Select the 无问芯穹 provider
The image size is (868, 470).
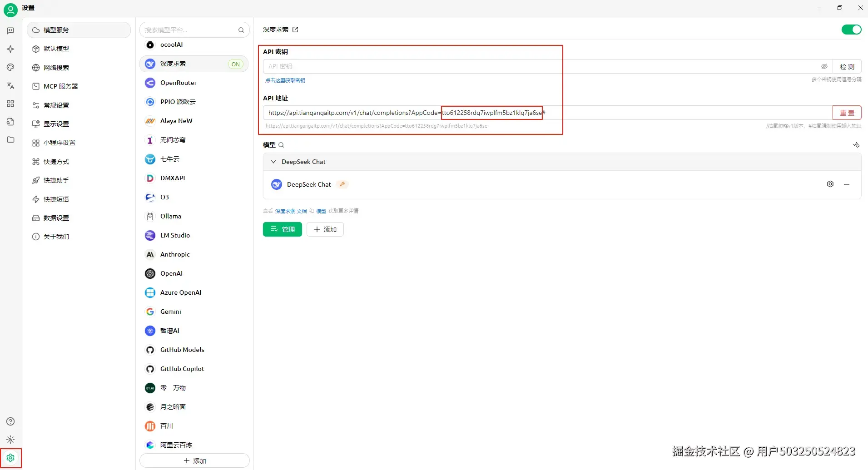(x=194, y=140)
